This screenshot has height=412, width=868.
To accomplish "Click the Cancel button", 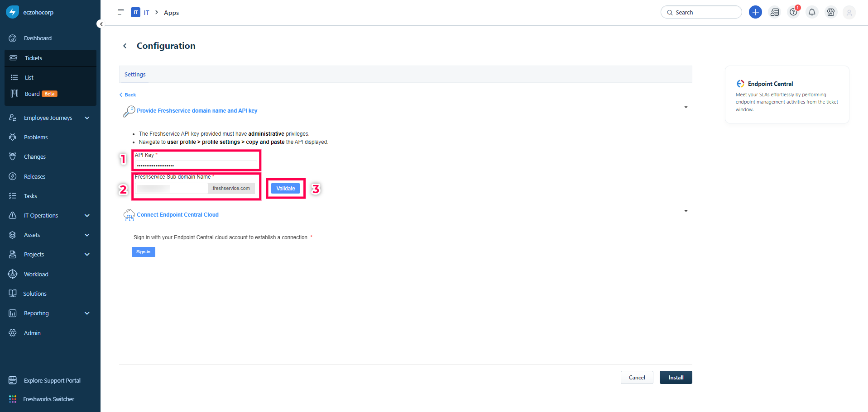I will 637,378.
